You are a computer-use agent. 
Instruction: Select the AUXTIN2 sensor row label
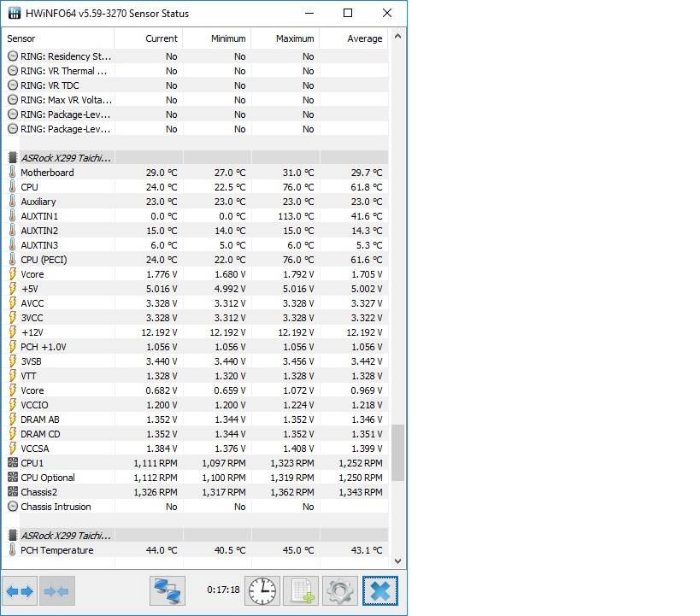39,231
